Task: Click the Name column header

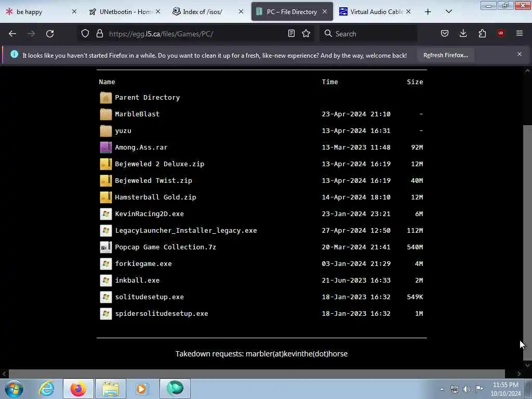Action: [x=107, y=82]
